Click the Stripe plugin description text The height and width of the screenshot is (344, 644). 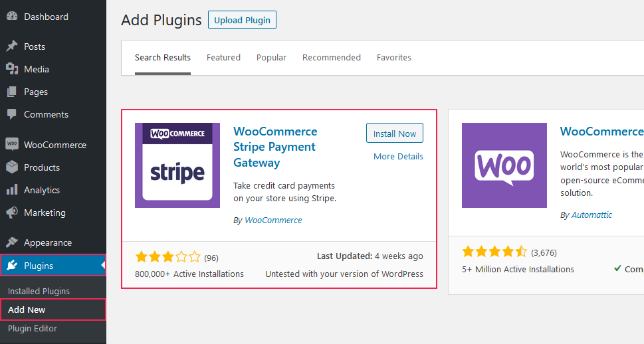[x=285, y=192]
